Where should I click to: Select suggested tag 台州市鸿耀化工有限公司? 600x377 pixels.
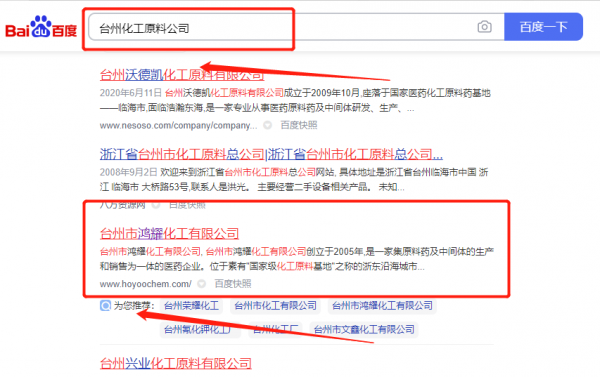382,305
